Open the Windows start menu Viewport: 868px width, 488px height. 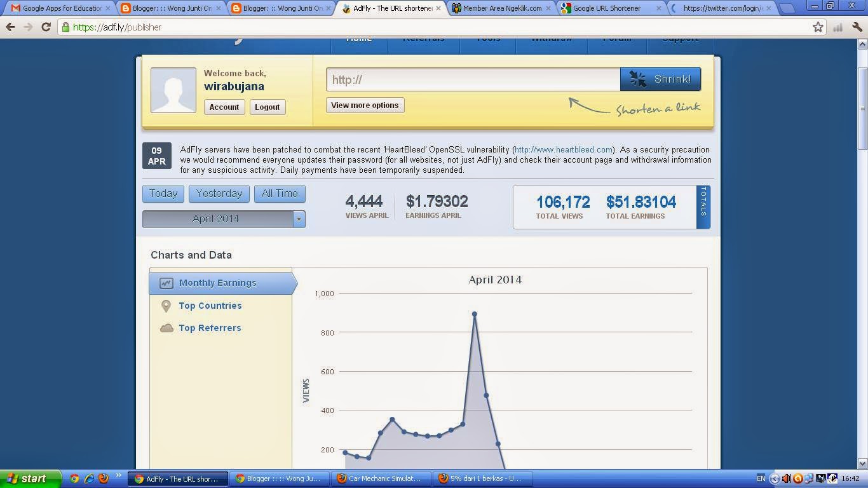31,478
